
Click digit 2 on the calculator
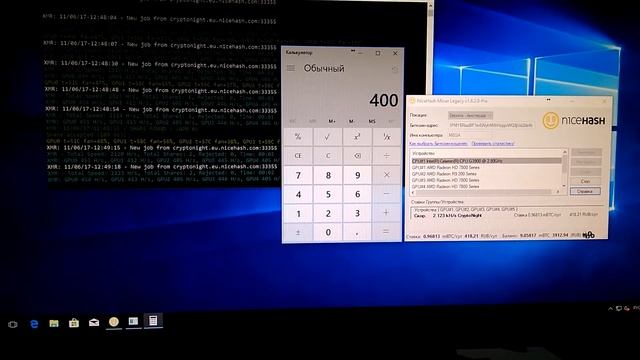(328, 213)
